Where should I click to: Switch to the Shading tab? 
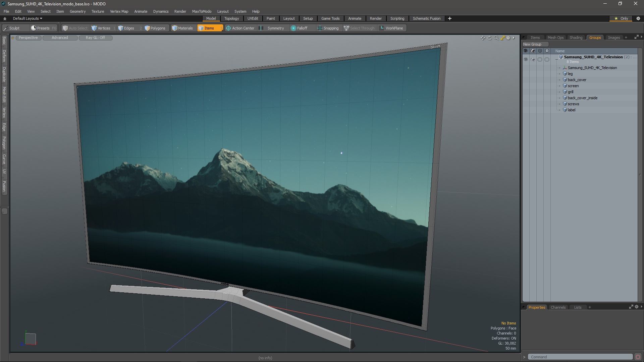click(x=576, y=38)
